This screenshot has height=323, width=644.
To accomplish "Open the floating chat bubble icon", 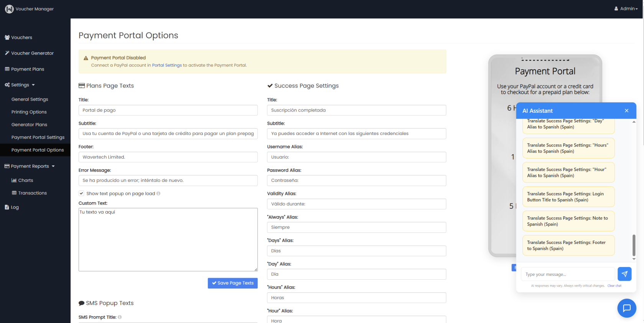I will [627, 308].
